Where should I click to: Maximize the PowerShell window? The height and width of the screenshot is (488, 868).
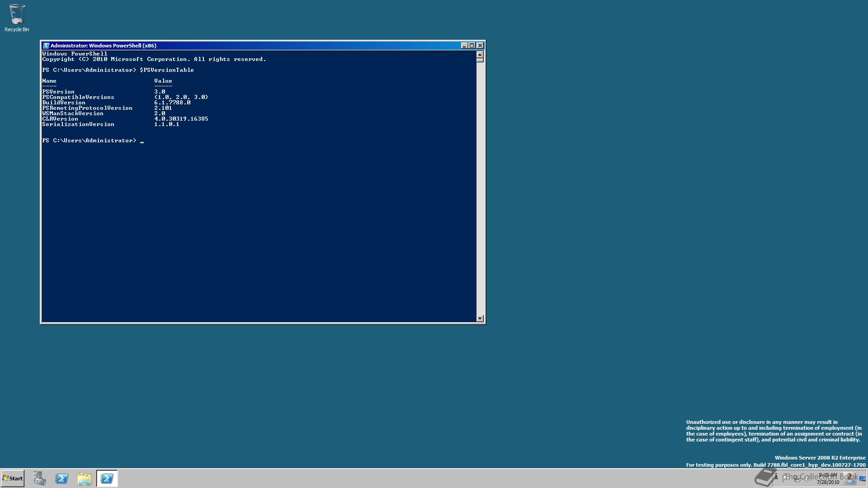[472, 46]
